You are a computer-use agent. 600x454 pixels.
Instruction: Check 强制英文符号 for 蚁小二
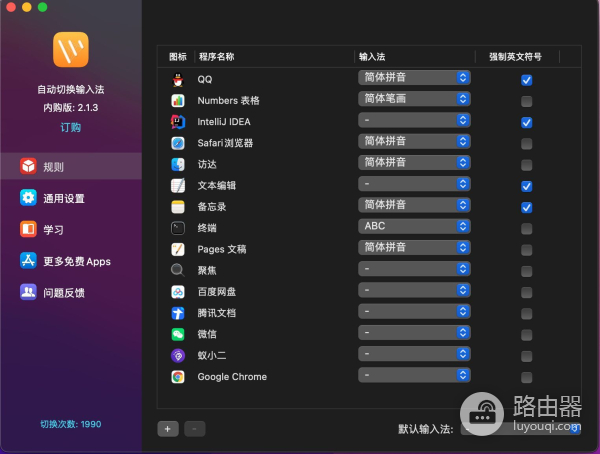click(527, 356)
